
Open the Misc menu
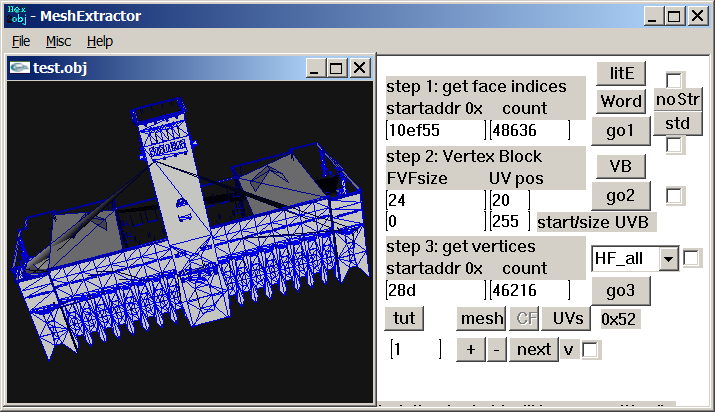[x=58, y=41]
